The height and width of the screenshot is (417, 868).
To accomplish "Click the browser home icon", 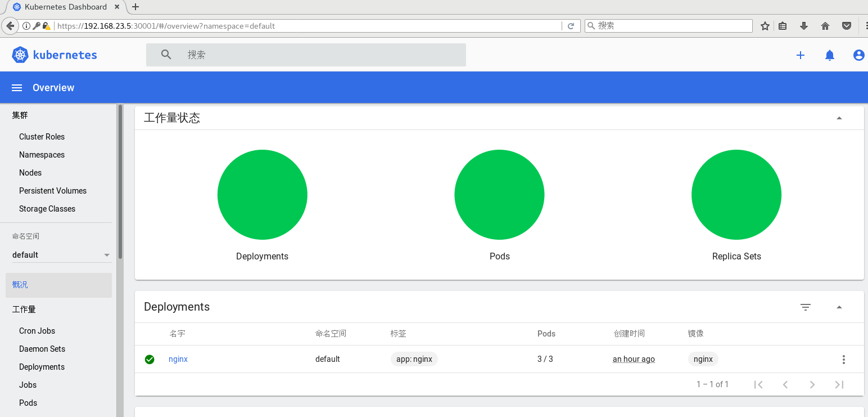I will tap(825, 26).
